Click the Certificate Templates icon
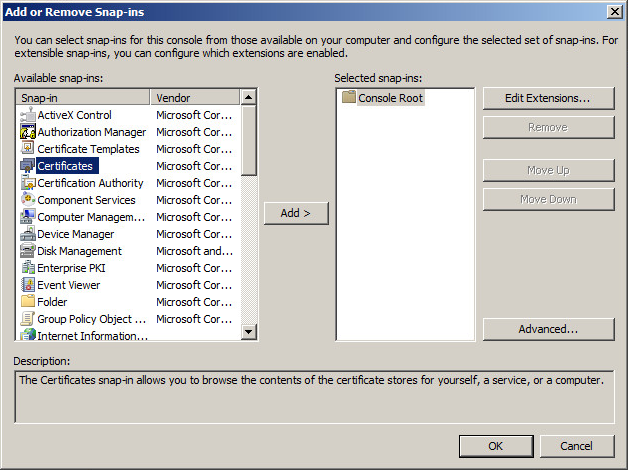This screenshot has height=470, width=628. click(27, 149)
